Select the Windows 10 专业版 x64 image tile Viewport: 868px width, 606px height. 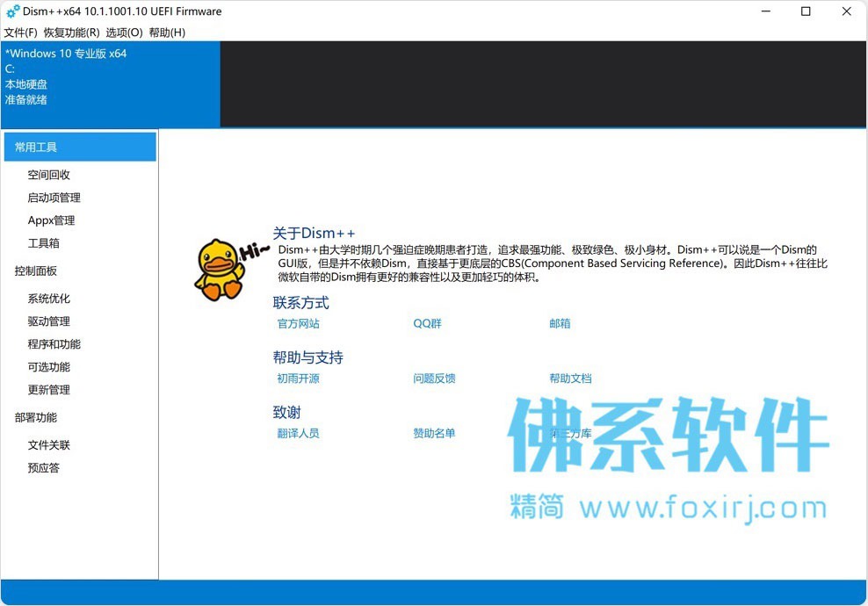click(x=111, y=84)
